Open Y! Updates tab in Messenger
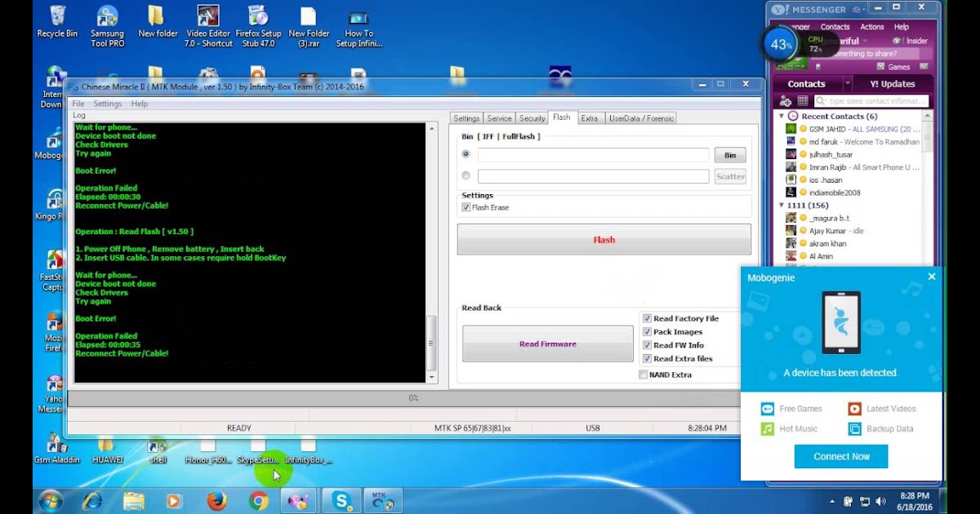 coord(892,84)
